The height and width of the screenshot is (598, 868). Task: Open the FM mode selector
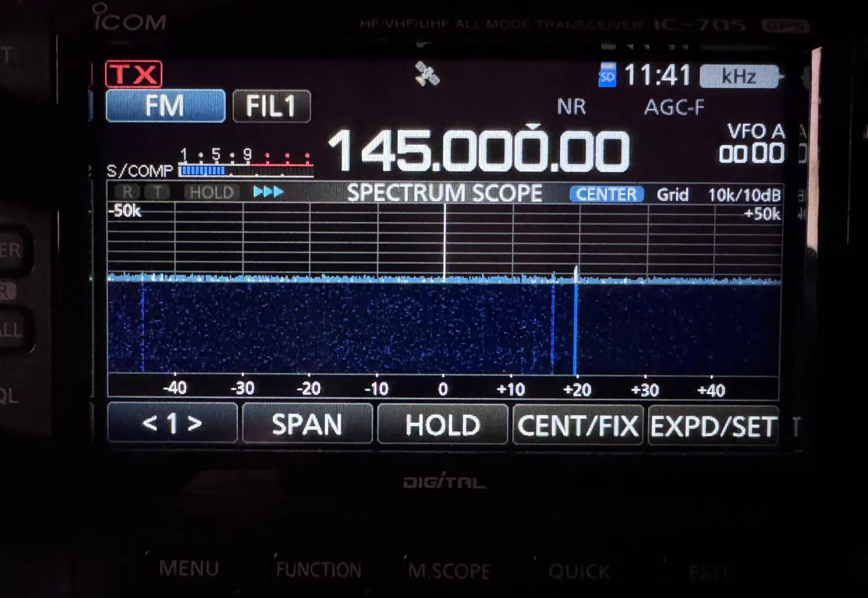[165, 106]
